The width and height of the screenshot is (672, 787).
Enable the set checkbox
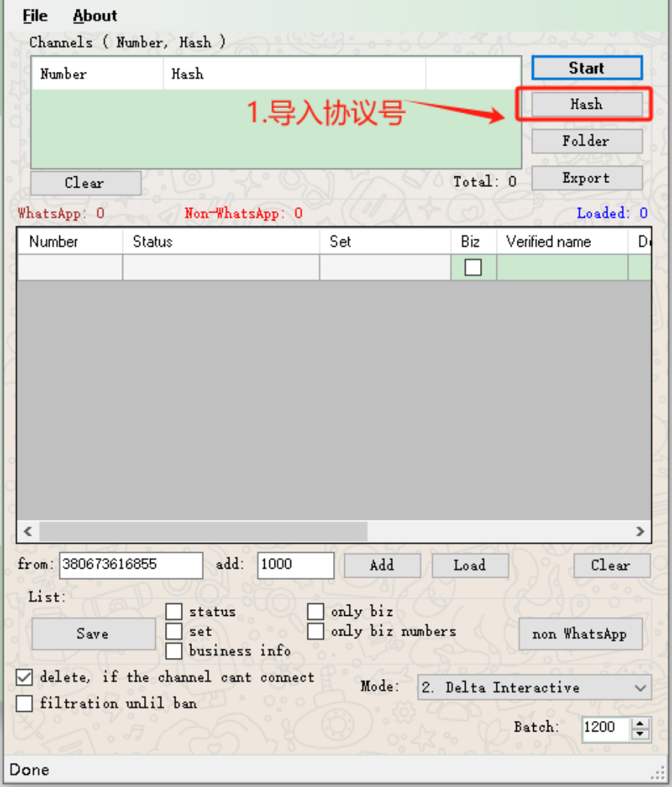174,632
